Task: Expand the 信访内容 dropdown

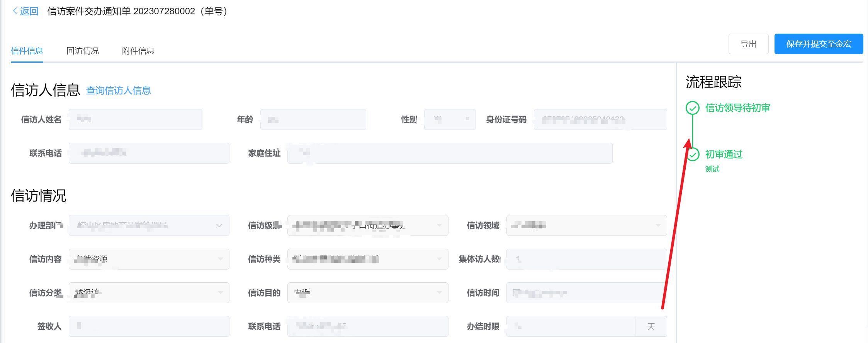Action: pyautogui.click(x=149, y=259)
